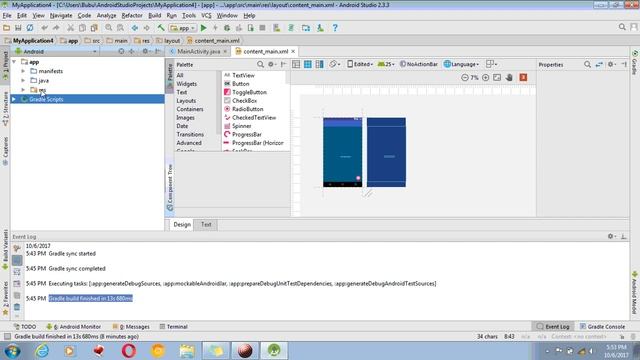This screenshot has height=360, width=640.
Task: Open the app run configuration dropdown
Action: 183,28
